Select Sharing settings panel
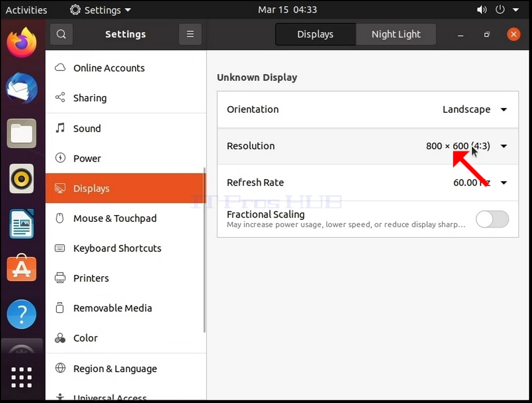This screenshot has width=532, height=403. coord(126,98)
